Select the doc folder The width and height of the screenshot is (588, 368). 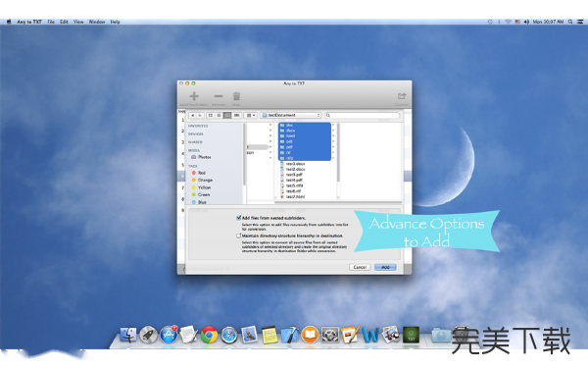(305, 125)
